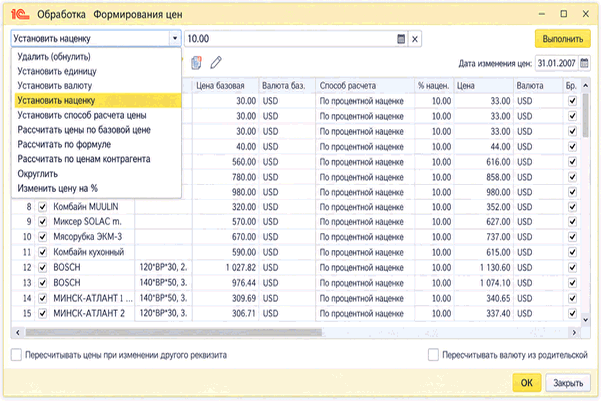Toggle checkbox for row 10 Мясорубка ЭКМ-3

click(x=42, y=237)
